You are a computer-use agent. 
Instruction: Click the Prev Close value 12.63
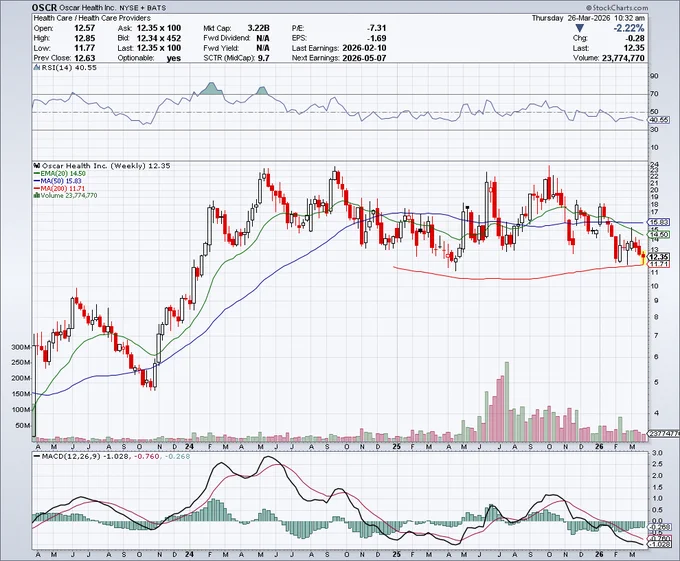[85, 58]
